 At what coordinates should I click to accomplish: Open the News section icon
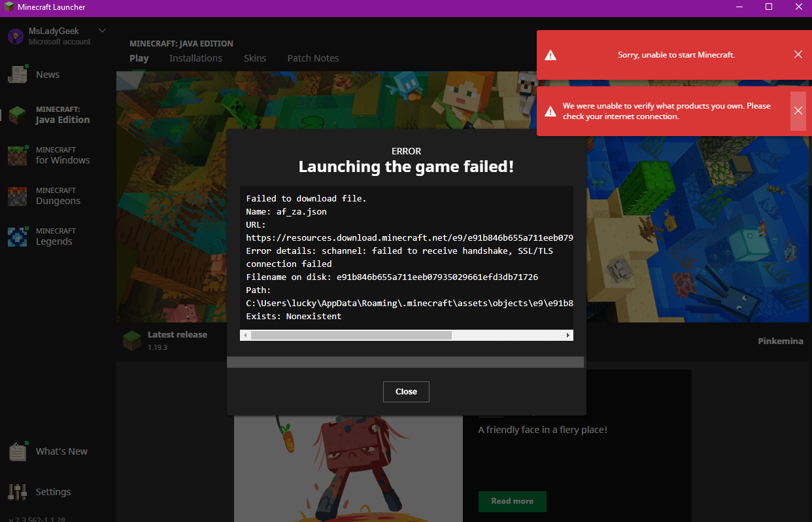[17, 74]
